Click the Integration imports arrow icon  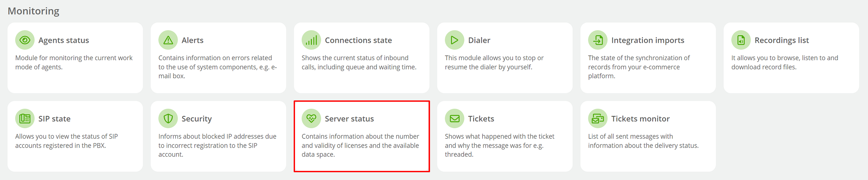click(598, 40)
